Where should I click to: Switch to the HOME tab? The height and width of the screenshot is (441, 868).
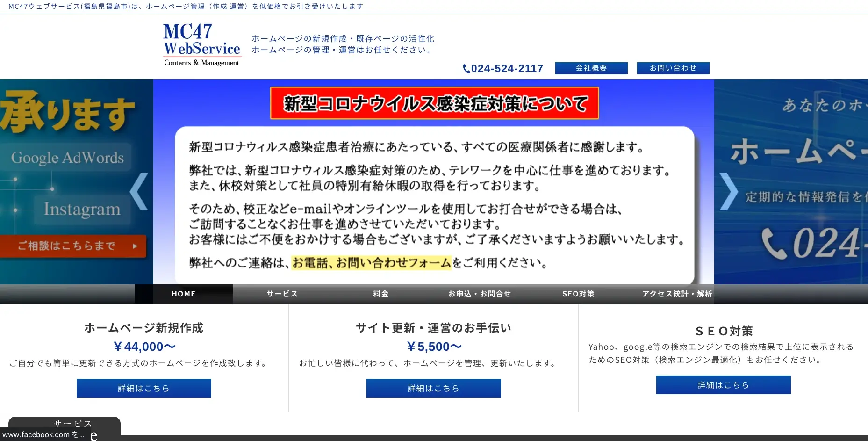point(183,294)
